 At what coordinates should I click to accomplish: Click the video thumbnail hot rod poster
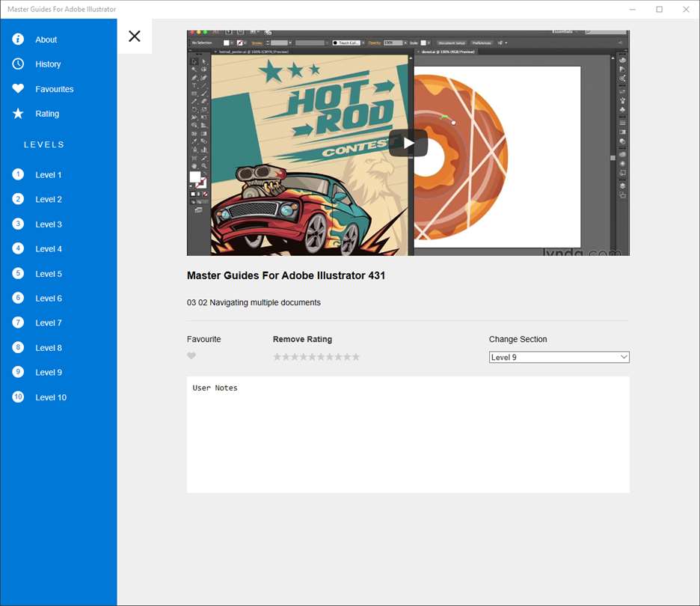310,155
